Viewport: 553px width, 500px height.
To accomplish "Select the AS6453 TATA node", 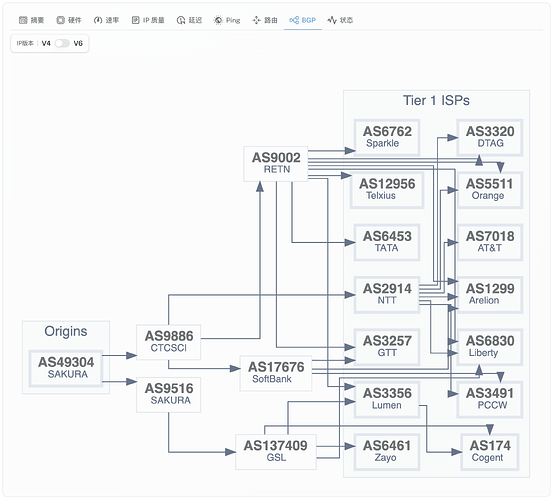I will tap(387, 242).
